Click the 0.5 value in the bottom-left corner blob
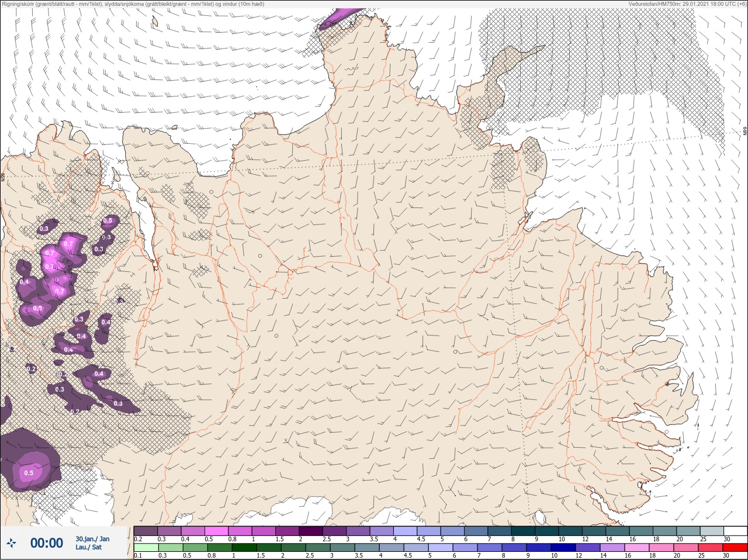The image size is (748, 560). coord(28,473)
